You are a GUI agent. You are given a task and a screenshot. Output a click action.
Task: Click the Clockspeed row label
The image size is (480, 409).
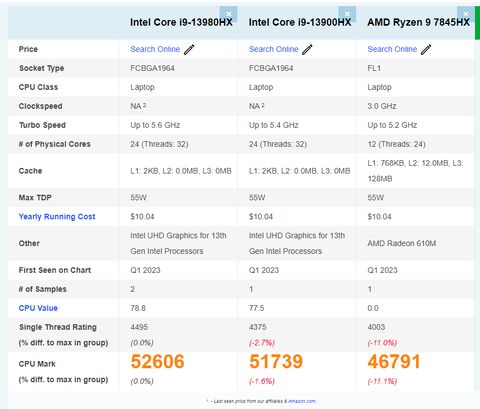pyautogui.click(x=40, y=106)
